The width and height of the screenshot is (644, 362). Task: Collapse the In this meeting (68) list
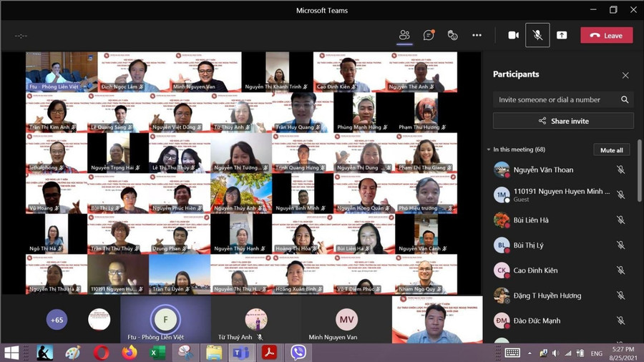click(489, 150)
